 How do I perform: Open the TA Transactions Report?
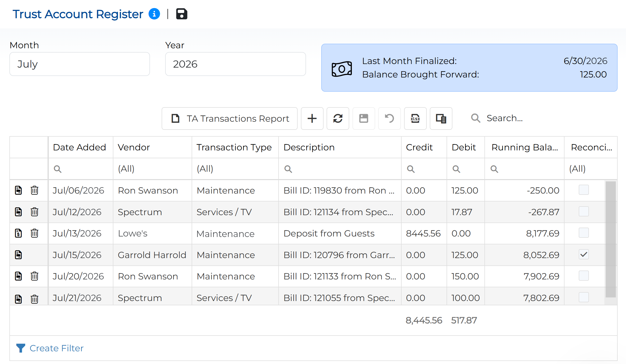tap(230, 118)
